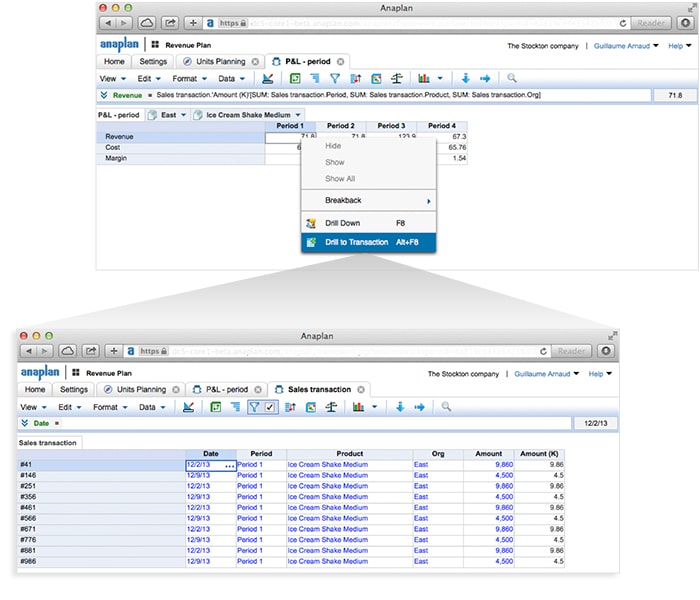Click bar chart icon in P&L window toolbar
Viewport: 700px width, 600px height.
point(424,79)
